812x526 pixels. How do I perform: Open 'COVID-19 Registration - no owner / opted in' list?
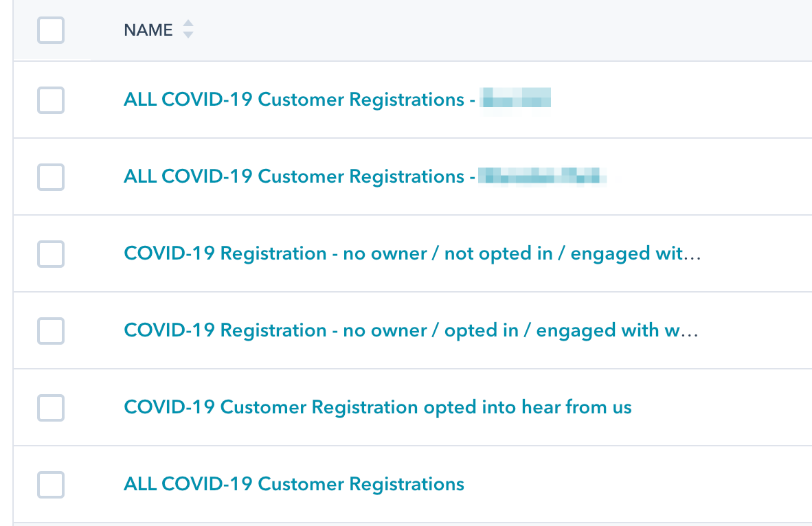411,331
